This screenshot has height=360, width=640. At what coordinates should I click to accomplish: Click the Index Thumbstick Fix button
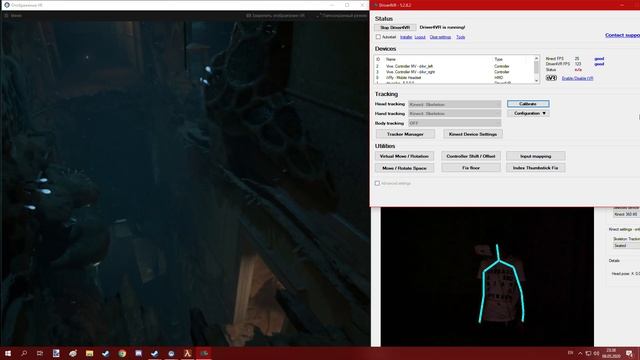[x=536, y=168]
